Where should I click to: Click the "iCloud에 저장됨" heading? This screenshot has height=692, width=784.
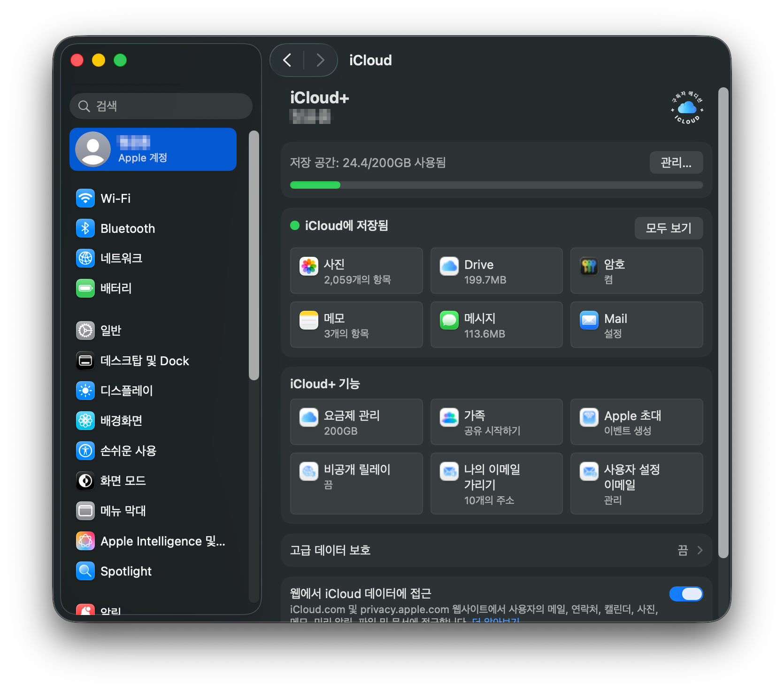(346, 226)
